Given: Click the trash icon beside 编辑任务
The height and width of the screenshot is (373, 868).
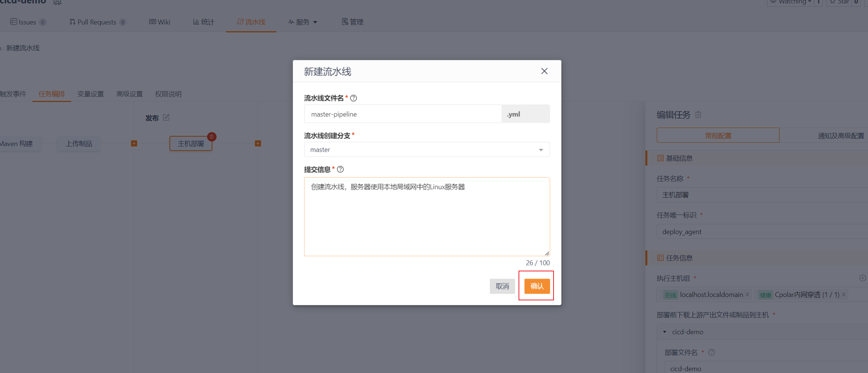Looking at the screenshot, I should [698, 114].
